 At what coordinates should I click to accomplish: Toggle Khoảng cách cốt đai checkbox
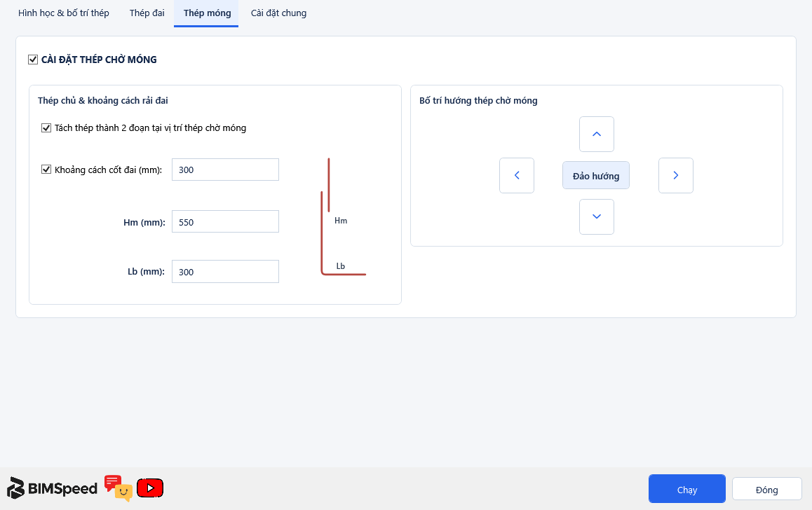(x=46, y=169)
